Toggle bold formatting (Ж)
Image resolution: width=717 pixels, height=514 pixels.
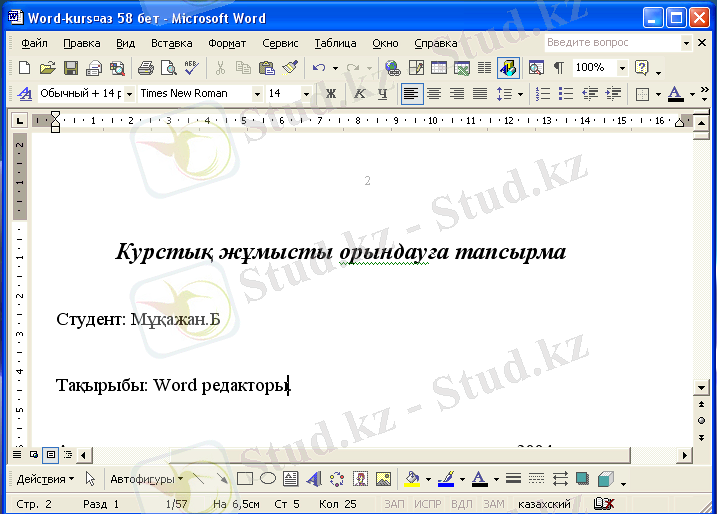point(331,94)
